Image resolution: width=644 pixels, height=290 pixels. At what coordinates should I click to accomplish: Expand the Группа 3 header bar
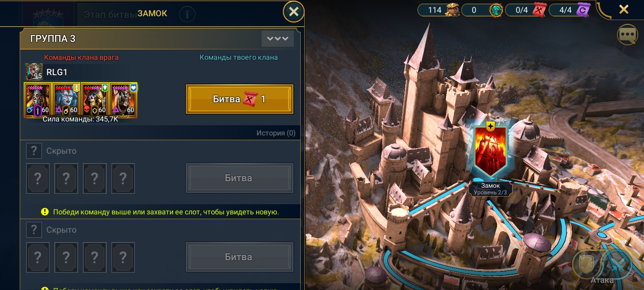pos(160,39)
